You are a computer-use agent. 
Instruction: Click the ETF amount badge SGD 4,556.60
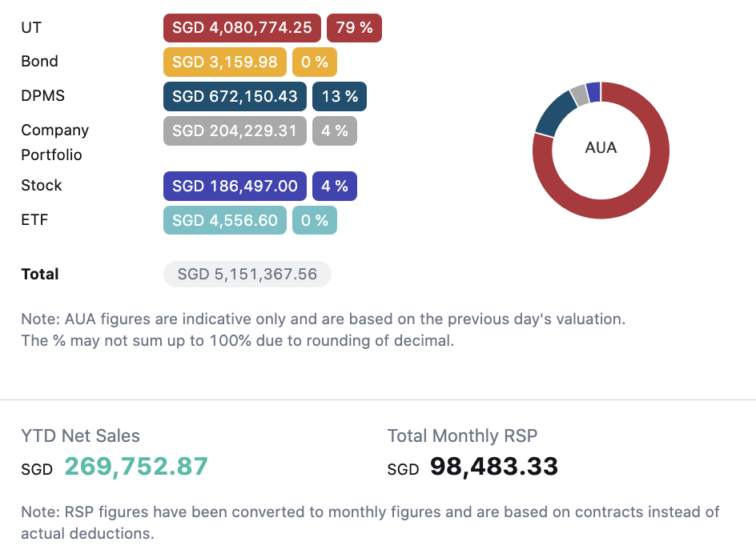click(x=225, y=220)
